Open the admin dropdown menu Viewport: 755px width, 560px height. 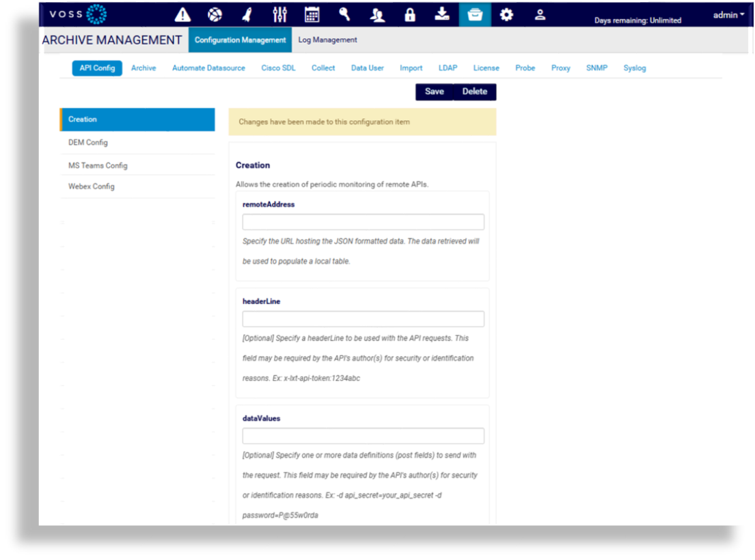pos(728,14)
